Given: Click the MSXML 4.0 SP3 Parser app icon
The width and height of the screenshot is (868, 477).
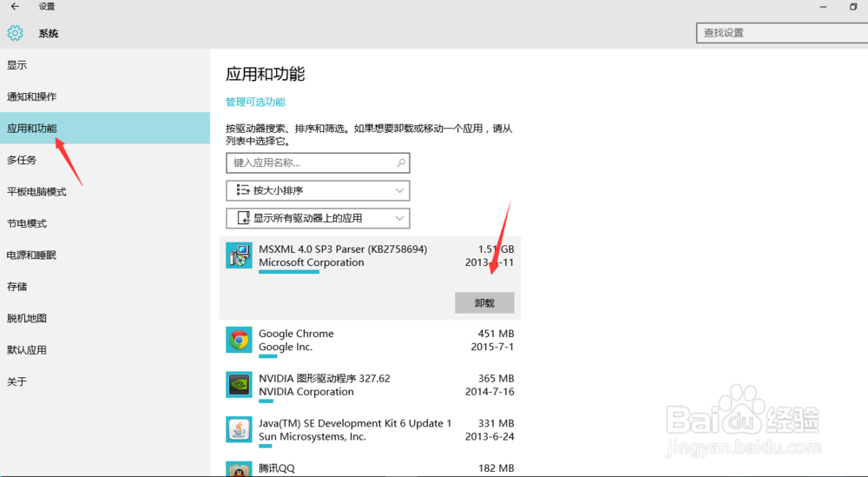Looking at the screenshot, I should coord(240,255).
